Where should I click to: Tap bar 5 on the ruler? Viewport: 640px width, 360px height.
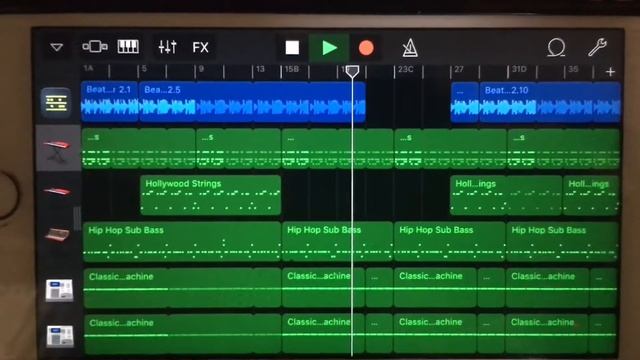click(x=144, y=69)
